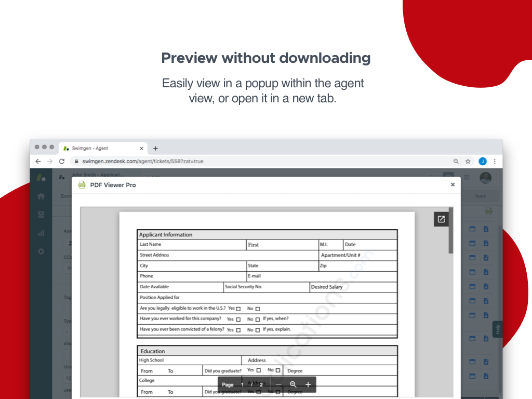Select the magnifier zoom tool in the PDF toolbar
The height and width of the screenshot is (399, 532).
293,384
